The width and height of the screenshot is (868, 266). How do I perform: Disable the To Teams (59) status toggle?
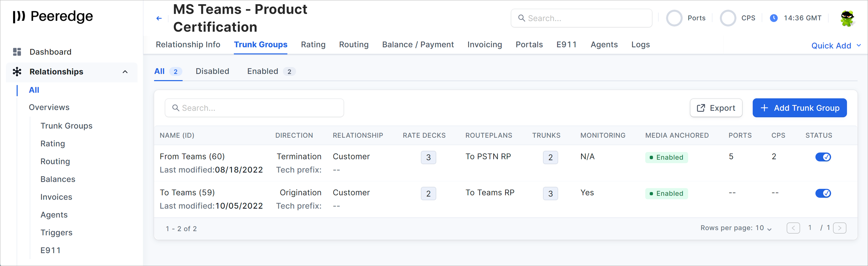823,193
